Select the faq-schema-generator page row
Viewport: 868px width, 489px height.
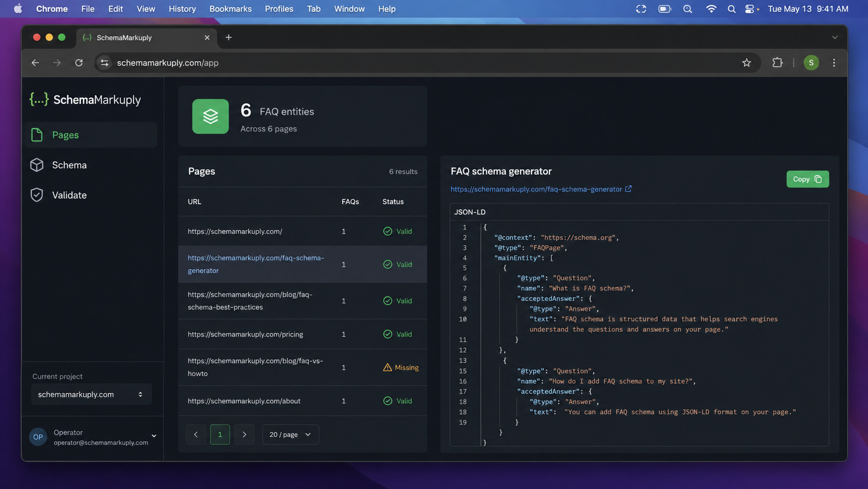[x=303, y=265]
